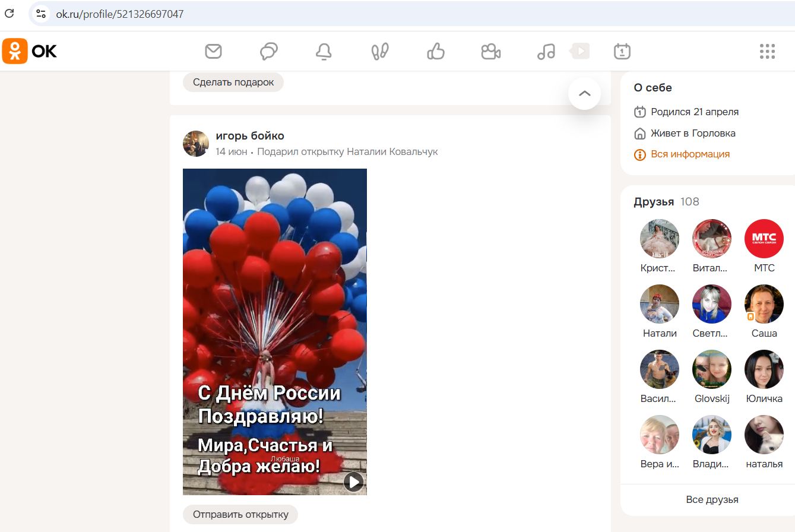Click Родился 21 апреля text
The height and width of the screenshot is (532, 795).
[695, 112]
